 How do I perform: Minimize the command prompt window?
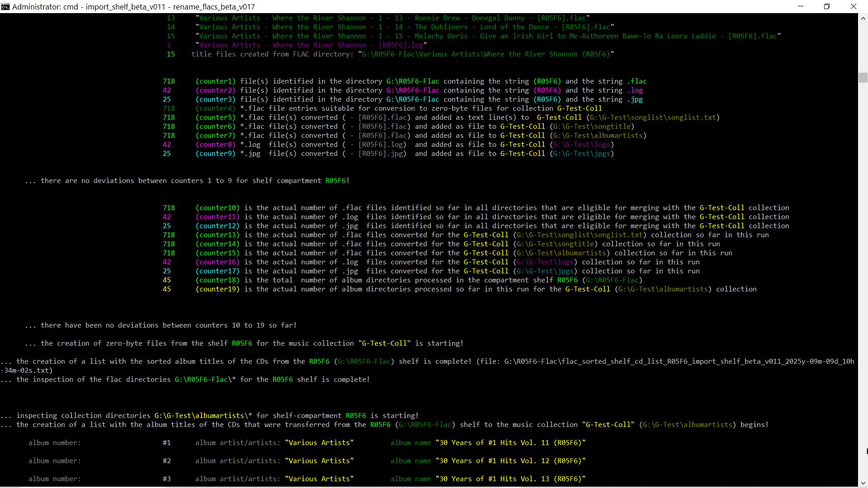click(x=801, y=6)
